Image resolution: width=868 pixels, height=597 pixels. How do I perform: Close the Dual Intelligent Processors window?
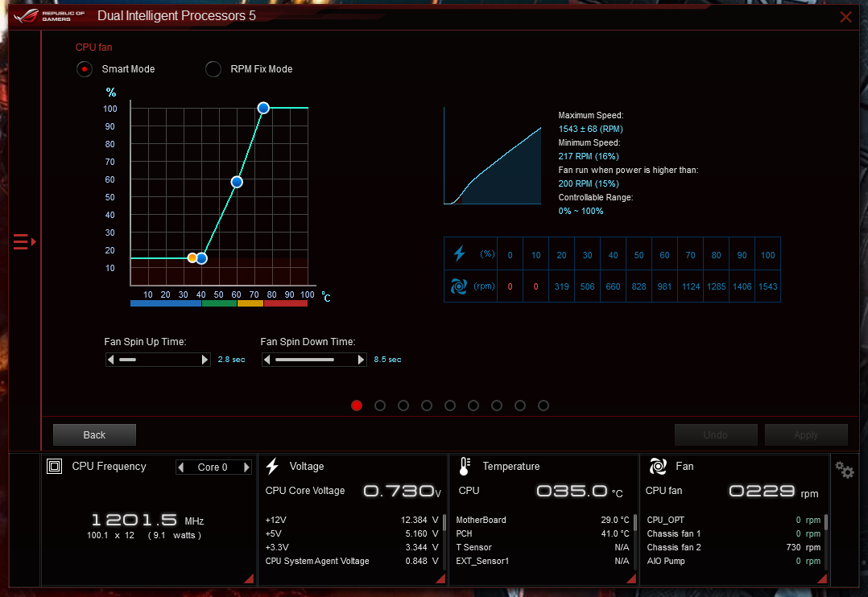[x=845, y=17]
